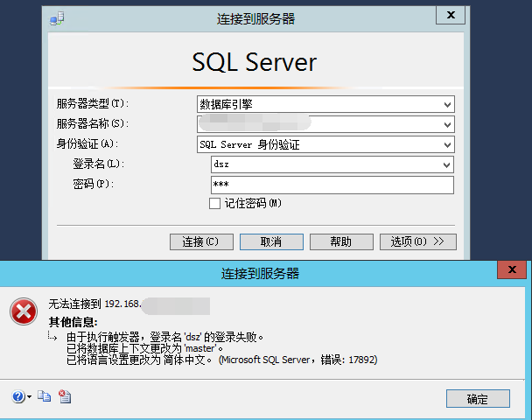Click the server icon in the connect window title bar

coord(57,18)
